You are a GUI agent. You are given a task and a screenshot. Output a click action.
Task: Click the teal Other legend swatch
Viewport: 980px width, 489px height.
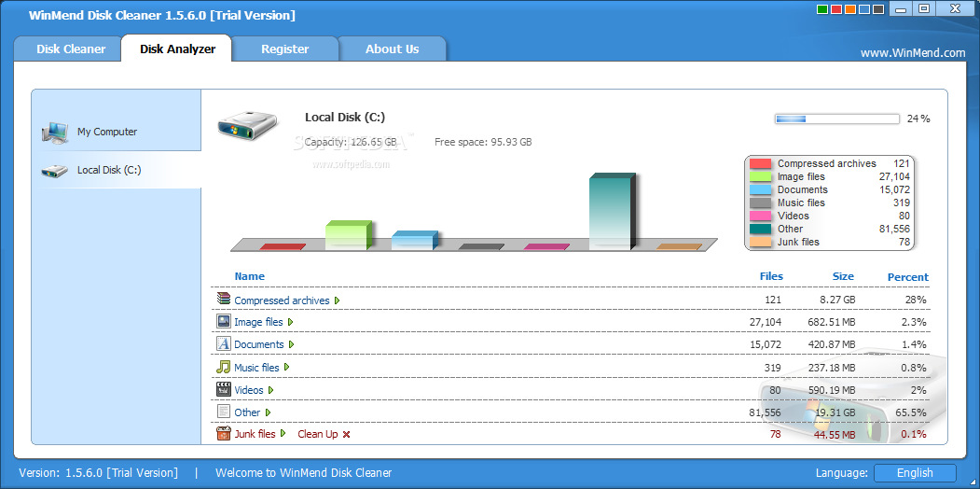tap(760, 229)
